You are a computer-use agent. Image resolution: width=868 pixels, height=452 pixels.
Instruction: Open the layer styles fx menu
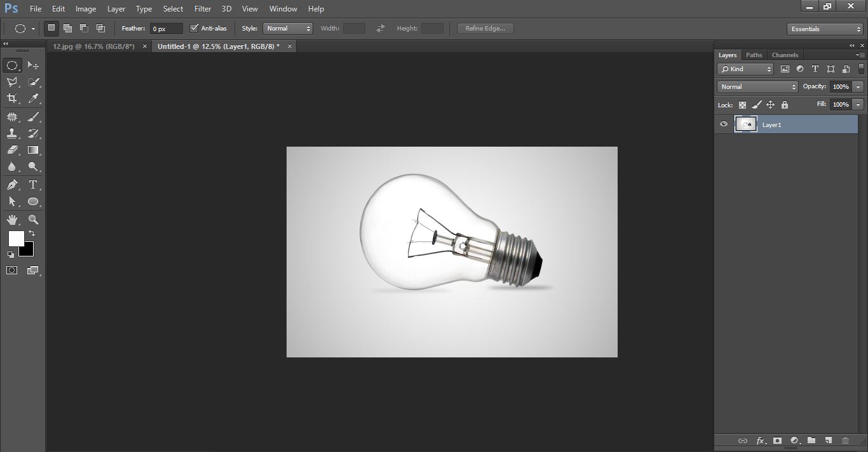pyautogui.click(x=760, y=440)
